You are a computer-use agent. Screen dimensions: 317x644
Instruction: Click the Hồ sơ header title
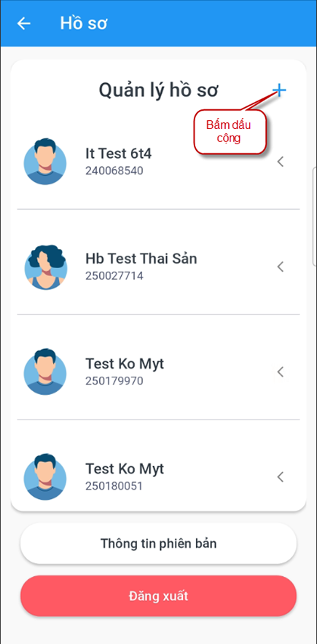84,23
